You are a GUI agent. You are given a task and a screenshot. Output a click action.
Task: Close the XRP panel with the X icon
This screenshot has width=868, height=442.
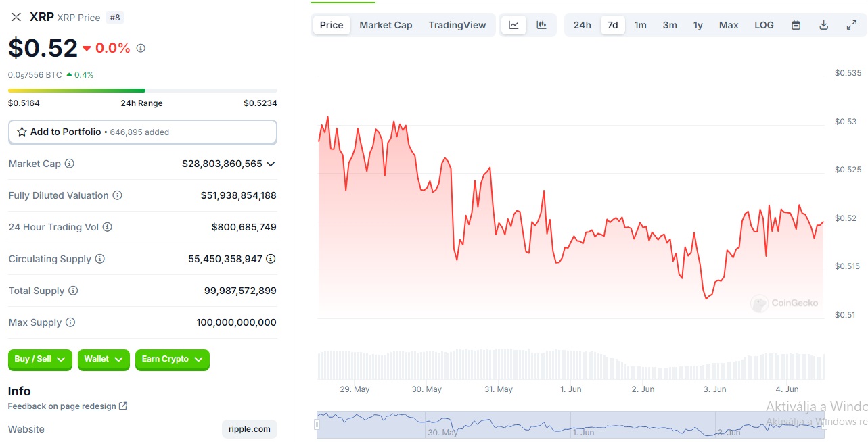[16, 17]
